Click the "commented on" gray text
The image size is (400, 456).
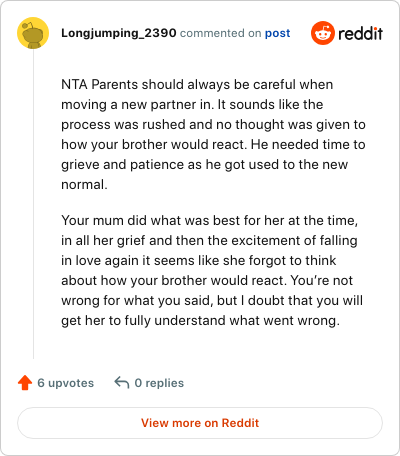coord(221,33)
